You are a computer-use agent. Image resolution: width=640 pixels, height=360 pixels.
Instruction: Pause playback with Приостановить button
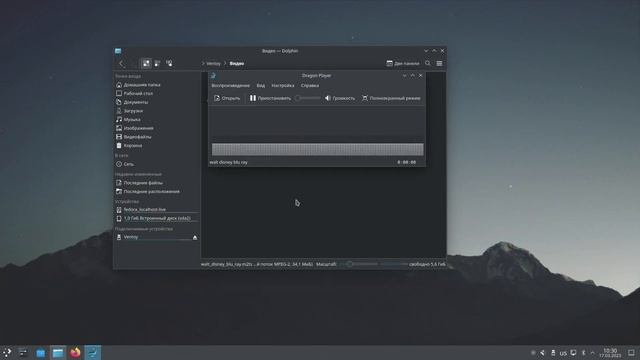pos(270,98)
